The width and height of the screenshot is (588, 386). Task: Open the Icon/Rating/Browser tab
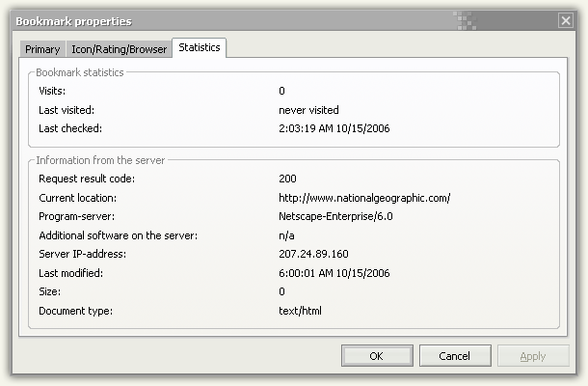[x=119, y=49]
